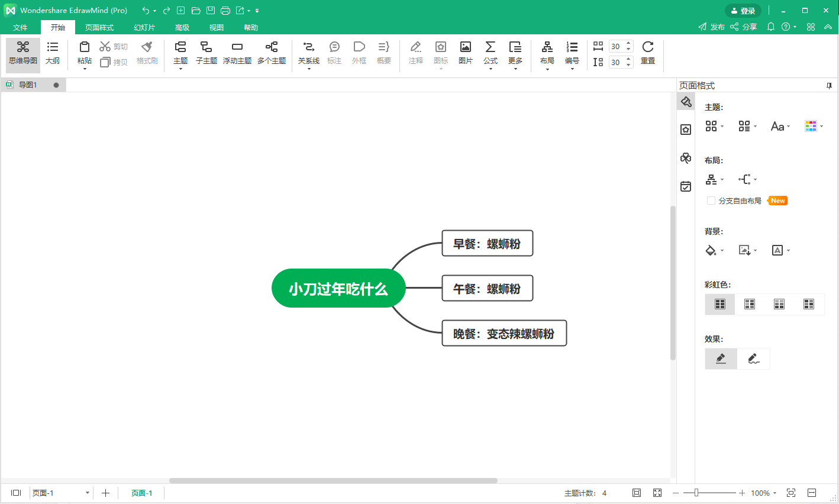
Task: Open the 页面-1 page dropdown
Action: [x=86, y=492]
